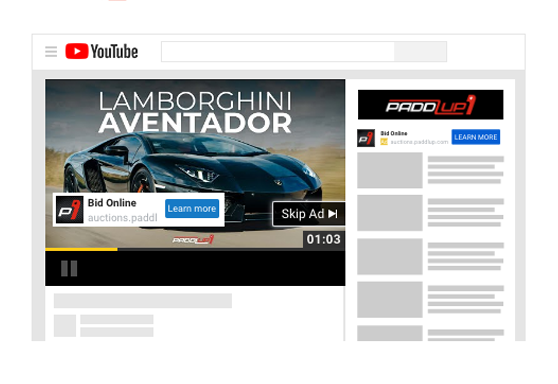The height and width of the screenshot is (384, 558).
Task: Open the auctions.paddlup.com sidebar link
Action: [x=419, y=142]
